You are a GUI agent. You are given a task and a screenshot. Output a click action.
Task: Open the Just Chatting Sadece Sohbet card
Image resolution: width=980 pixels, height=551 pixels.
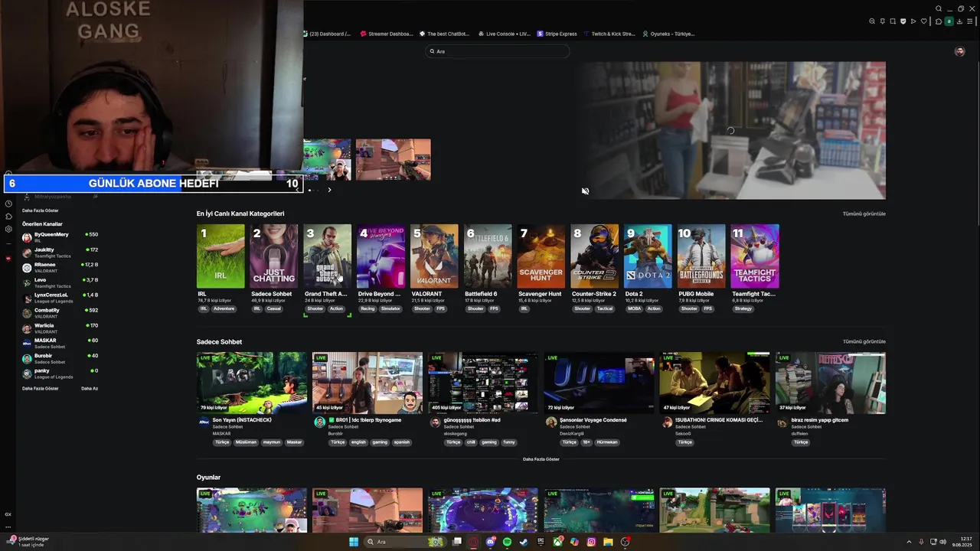(274, 256)
